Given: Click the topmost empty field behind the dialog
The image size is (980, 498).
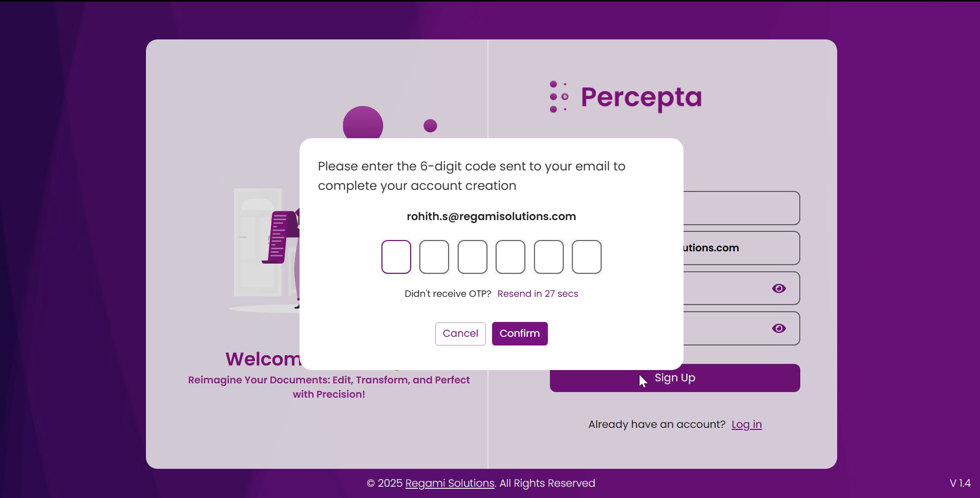Looking at the screenshot, I should [741, 208].
